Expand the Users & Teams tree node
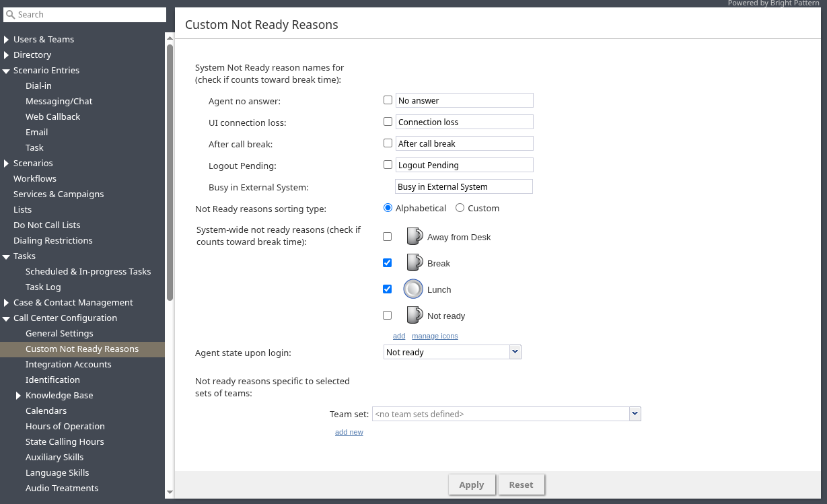The width and height of the screenshot is (827, 504). click(7, 39)
